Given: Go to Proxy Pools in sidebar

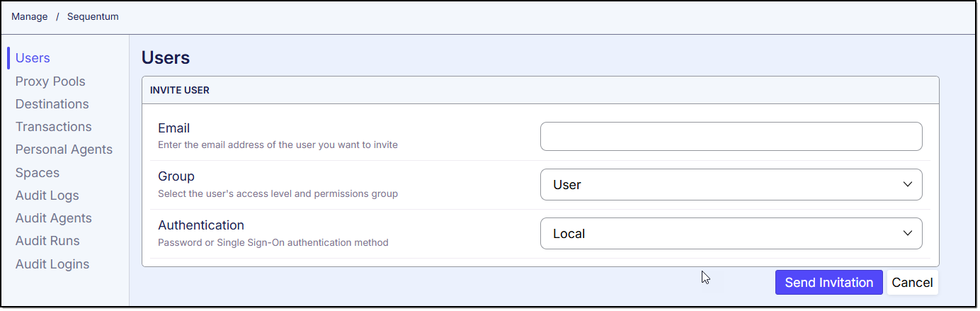Looking at the screenshot, I should pyautogui.click(x=50, y=81).
